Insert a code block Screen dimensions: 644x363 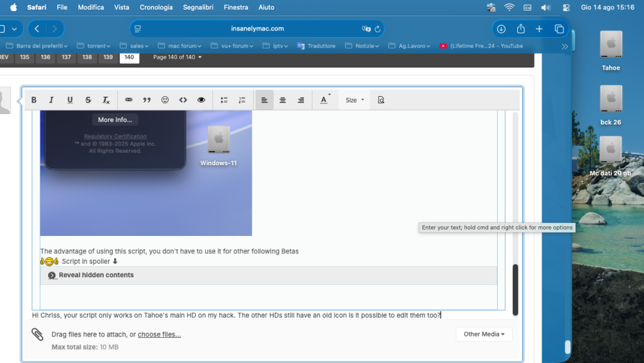183,100
